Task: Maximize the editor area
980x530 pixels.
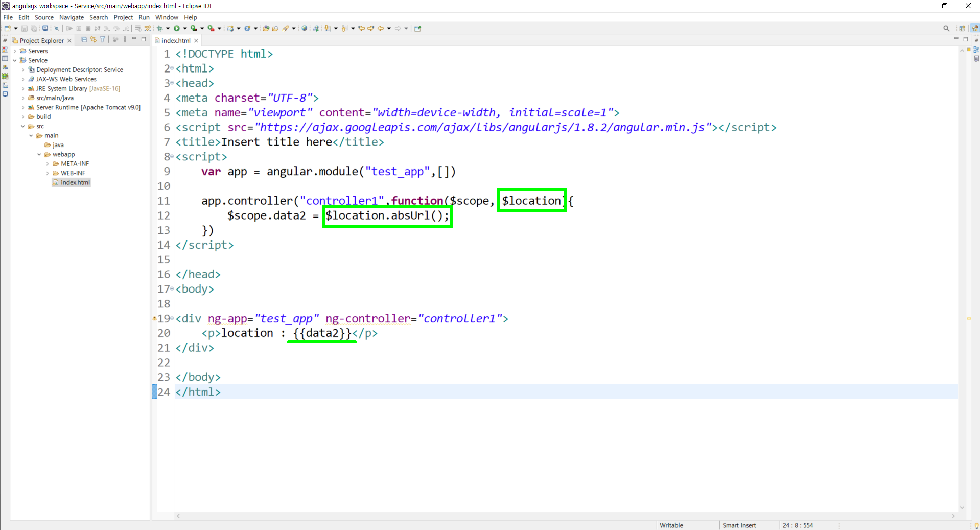Action: [x=966, y=39]
